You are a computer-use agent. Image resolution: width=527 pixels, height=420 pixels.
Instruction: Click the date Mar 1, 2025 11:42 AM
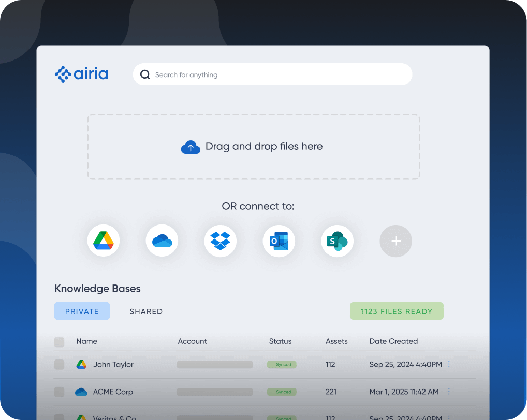[404, 392]
